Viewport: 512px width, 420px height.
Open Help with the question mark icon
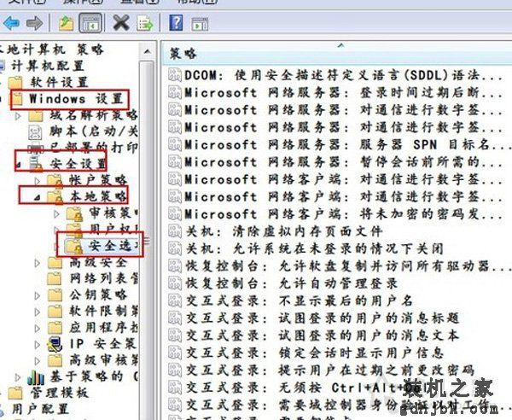pos(176,23)
